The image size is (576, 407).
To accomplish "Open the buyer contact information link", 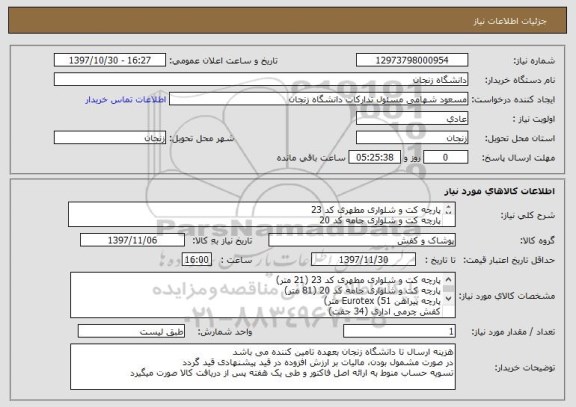I will pyautogui.click(x=126, y=100).
